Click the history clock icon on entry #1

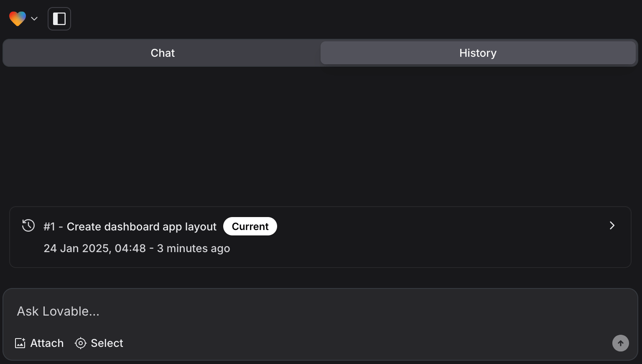28,226
